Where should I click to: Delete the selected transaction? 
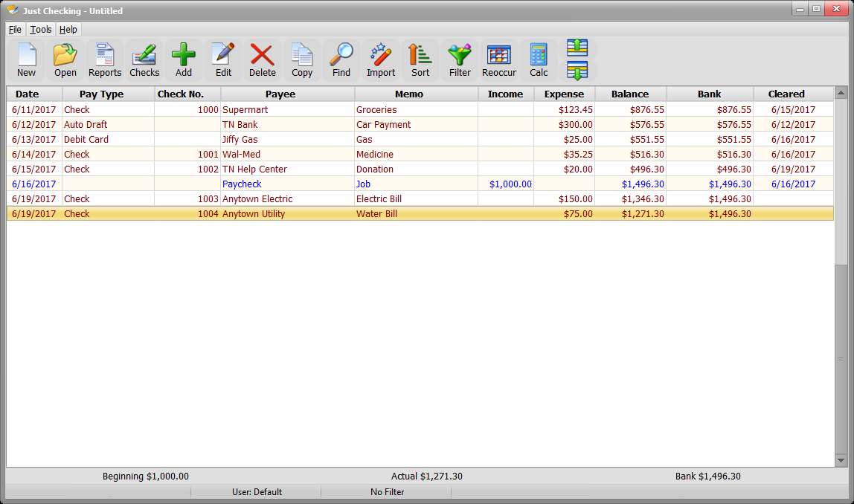pos(263,59)
